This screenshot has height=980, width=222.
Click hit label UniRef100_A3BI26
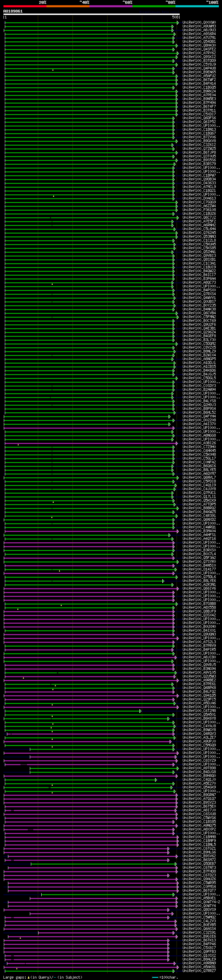click(199, 443)
